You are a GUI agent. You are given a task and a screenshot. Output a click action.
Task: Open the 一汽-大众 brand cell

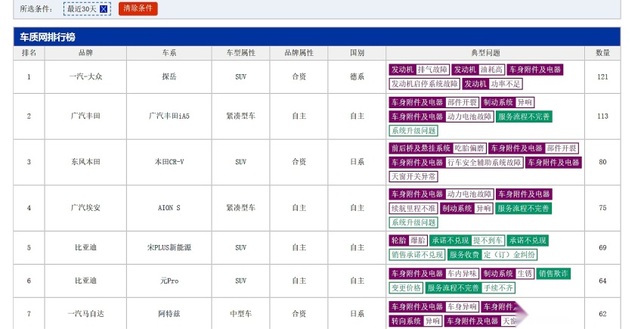click(85, 77)
